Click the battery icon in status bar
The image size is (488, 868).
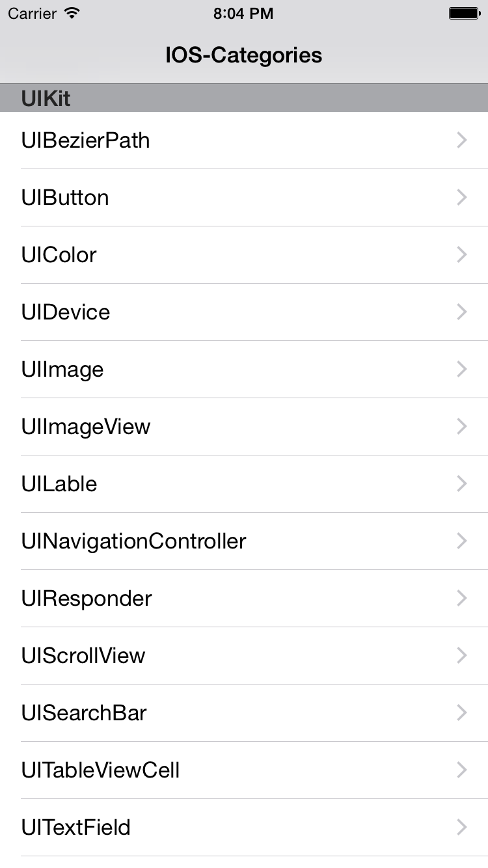point(464,14)
